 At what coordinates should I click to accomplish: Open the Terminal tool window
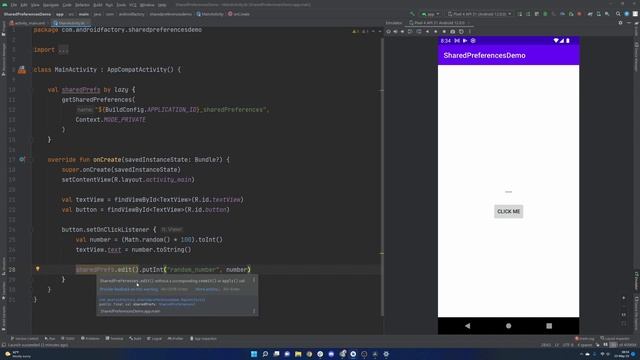tap(114, 339)
